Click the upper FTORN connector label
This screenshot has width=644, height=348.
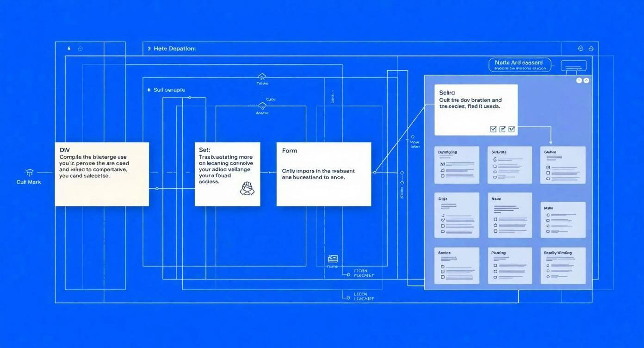(364, 273)
